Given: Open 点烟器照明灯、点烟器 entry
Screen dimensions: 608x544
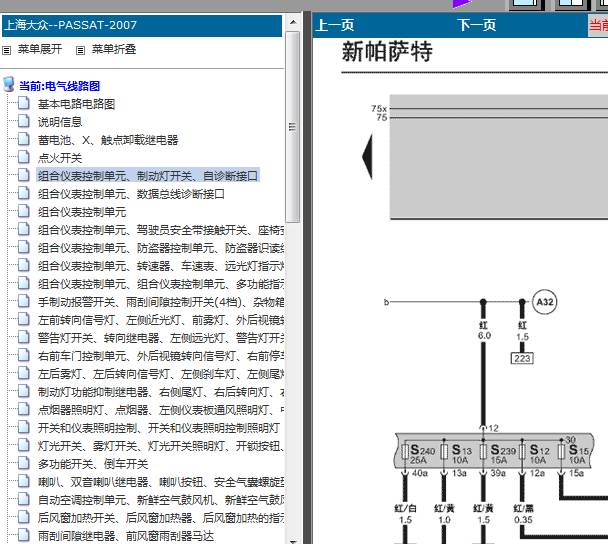Looking at the screenshot, I should [161, 410].
